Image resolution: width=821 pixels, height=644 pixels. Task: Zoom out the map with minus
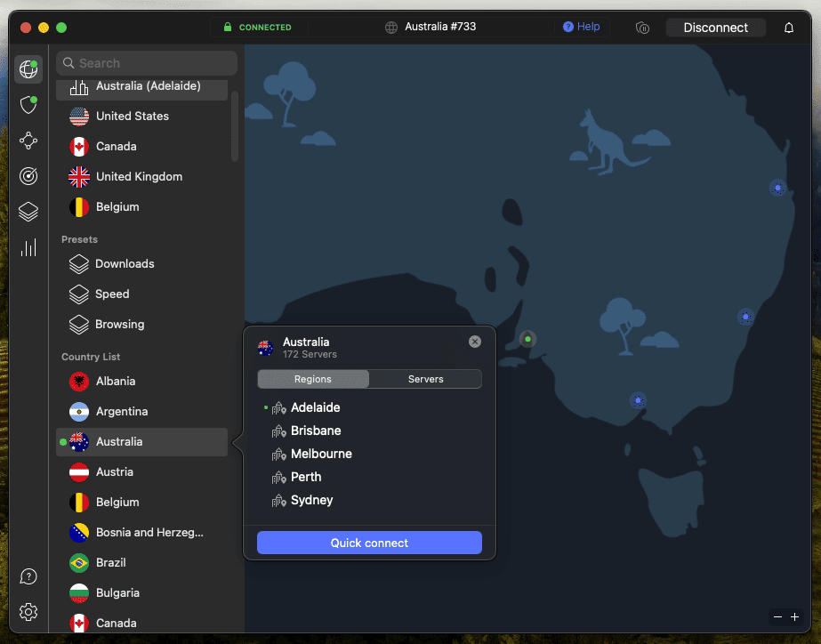pyautogui.click(x=778, y=616)
